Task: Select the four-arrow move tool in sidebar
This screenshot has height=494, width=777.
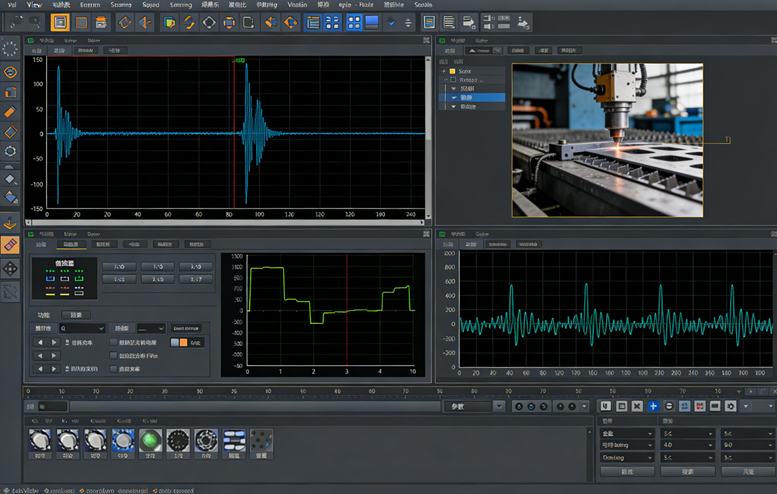Action: coord(10,268)
